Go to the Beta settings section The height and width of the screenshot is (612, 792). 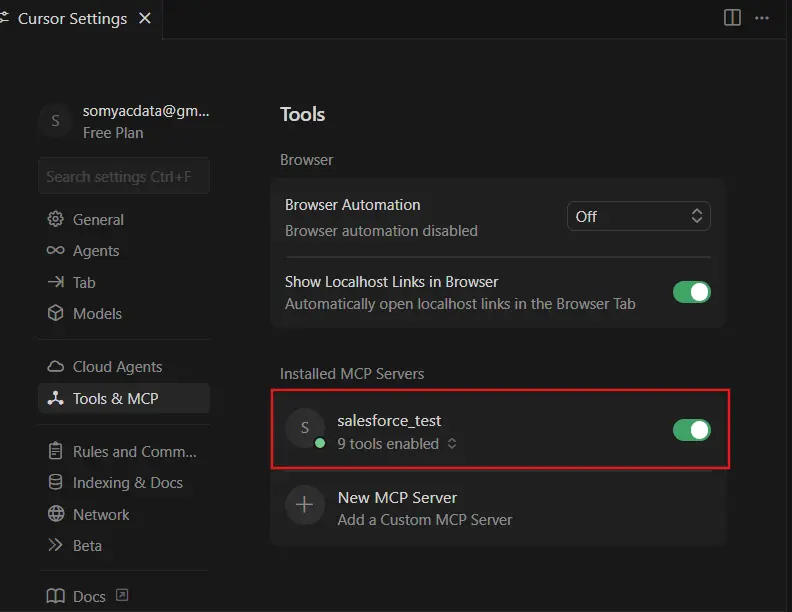(87, 545)
